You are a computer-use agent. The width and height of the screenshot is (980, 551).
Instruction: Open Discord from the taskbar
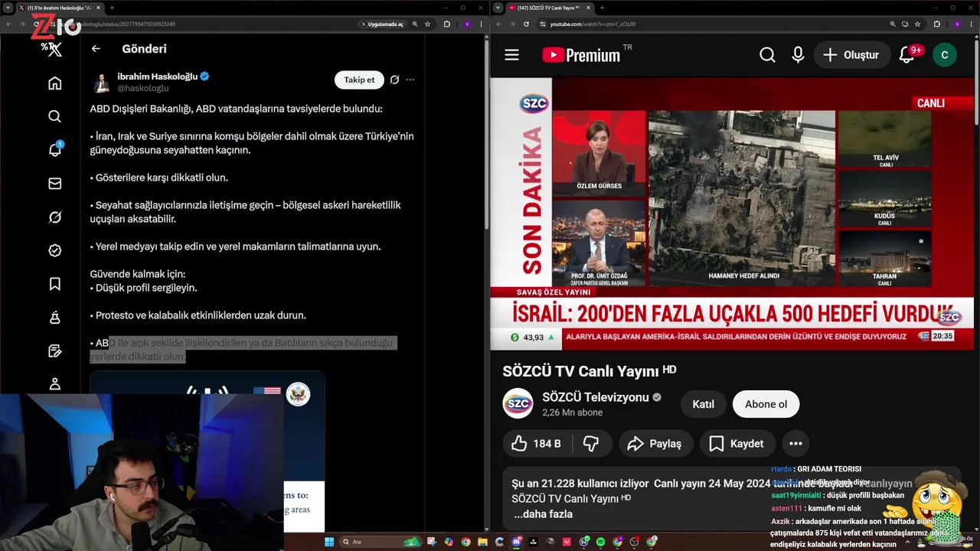pyautogui.click(x=517, y=542)
